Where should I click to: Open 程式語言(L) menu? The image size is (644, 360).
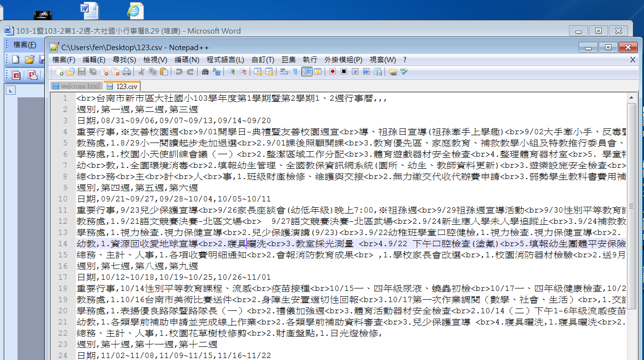(225, 60)
